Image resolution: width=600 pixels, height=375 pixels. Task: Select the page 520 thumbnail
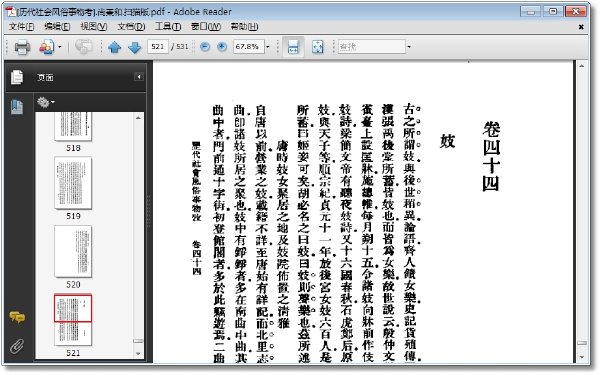[73, 251]
